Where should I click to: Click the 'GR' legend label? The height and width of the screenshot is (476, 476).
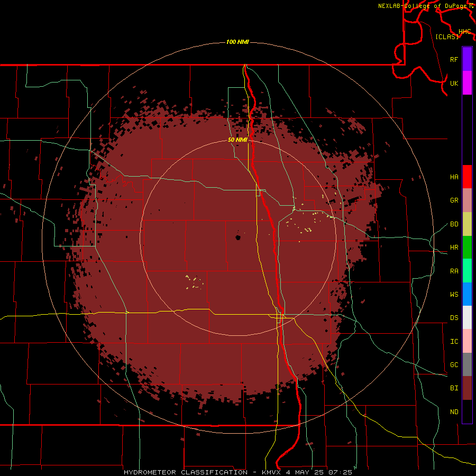454,200
